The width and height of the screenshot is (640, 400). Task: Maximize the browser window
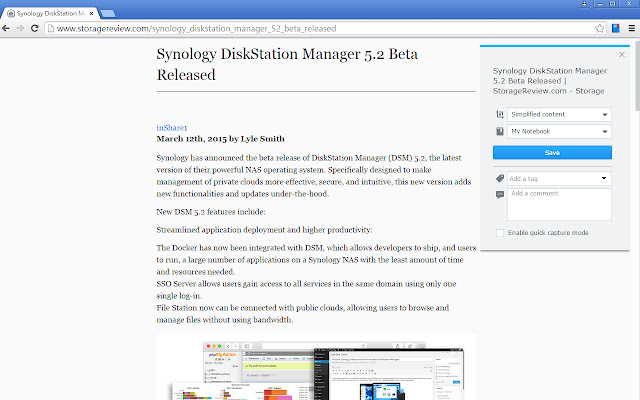tap(613, 4)
